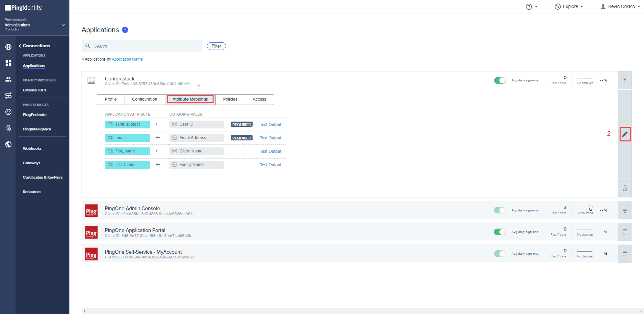Expand the PingOne Self-Service MyAccount row
The image size is (644, 314).
pyautogui.click(x=625, y=254)
